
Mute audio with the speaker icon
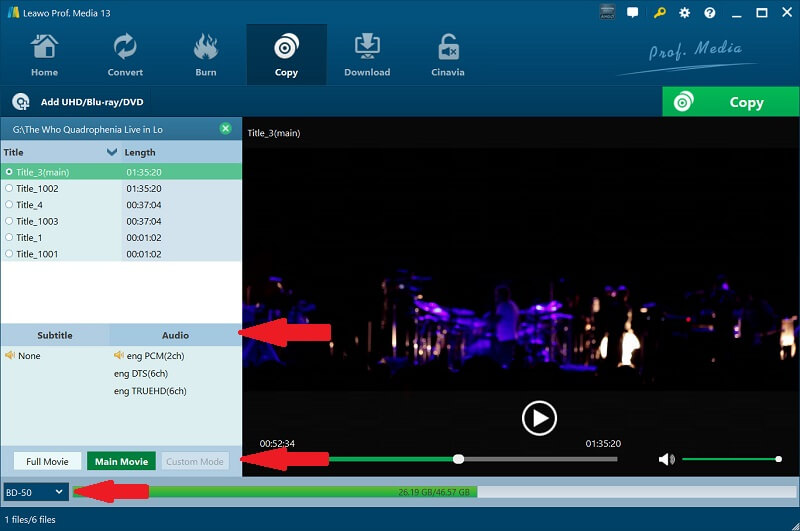click(x=666, y=459)
